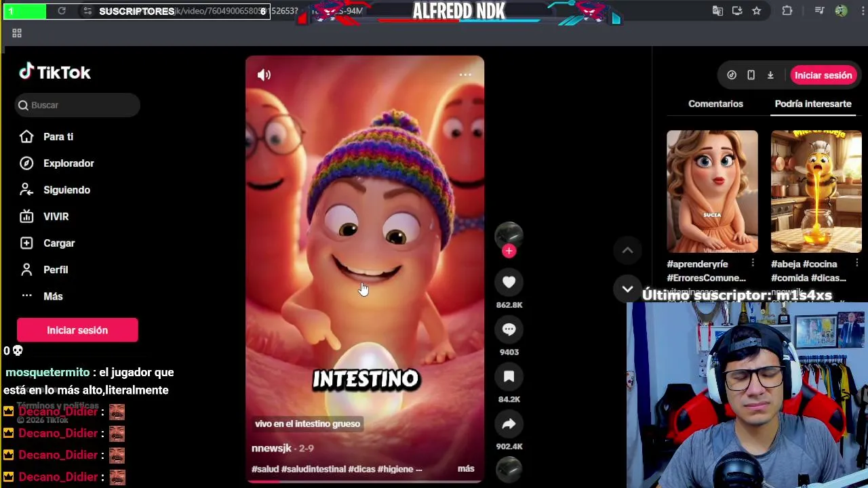
Task: Open comments via the speech bubble icon
Action: pyautogui.click(x=509, y=329)
